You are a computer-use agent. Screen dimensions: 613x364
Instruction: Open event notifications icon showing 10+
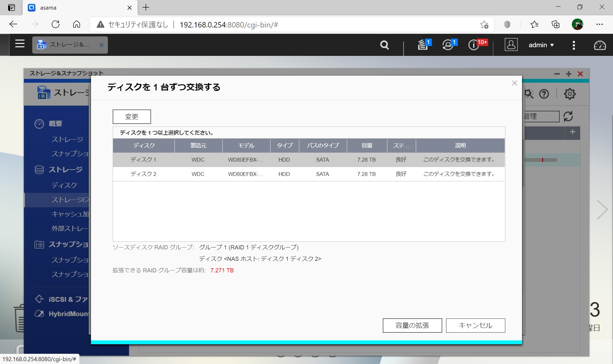point(474,45)
